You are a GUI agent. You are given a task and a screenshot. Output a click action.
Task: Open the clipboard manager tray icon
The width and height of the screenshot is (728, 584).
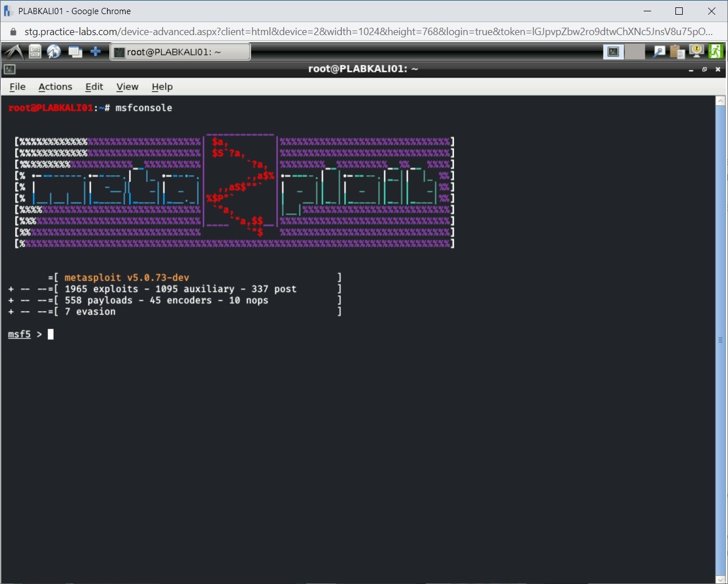pos(677,52)
